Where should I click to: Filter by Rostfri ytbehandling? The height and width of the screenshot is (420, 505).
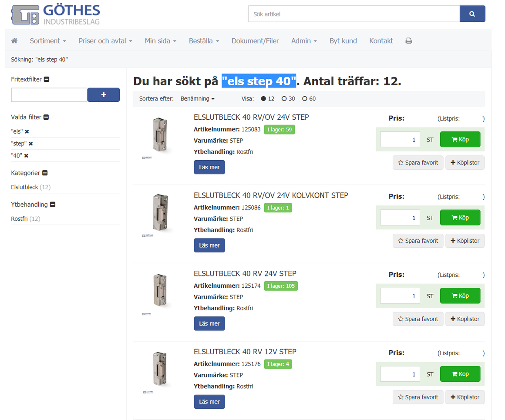pos(19,218)
